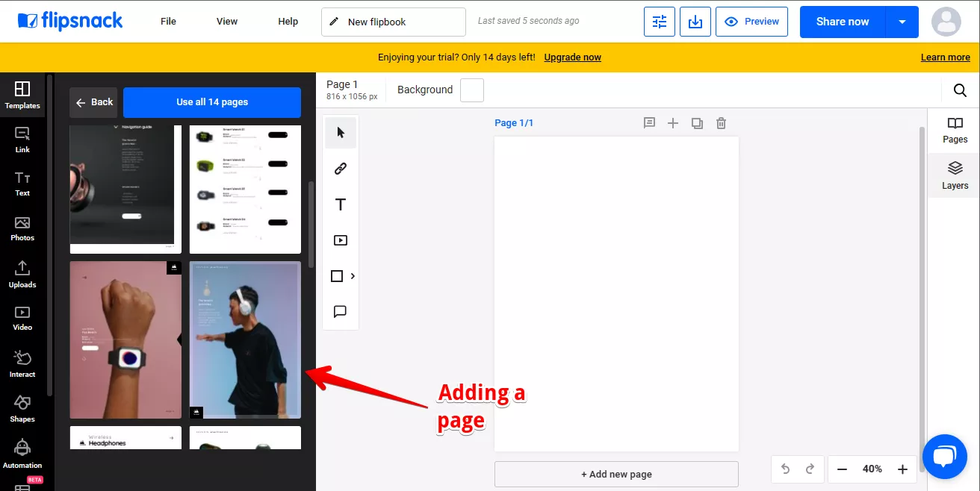This screenshot has width=980, height=491.
Task: Duplicate the page with copy icon
Action: click(697, 123)
